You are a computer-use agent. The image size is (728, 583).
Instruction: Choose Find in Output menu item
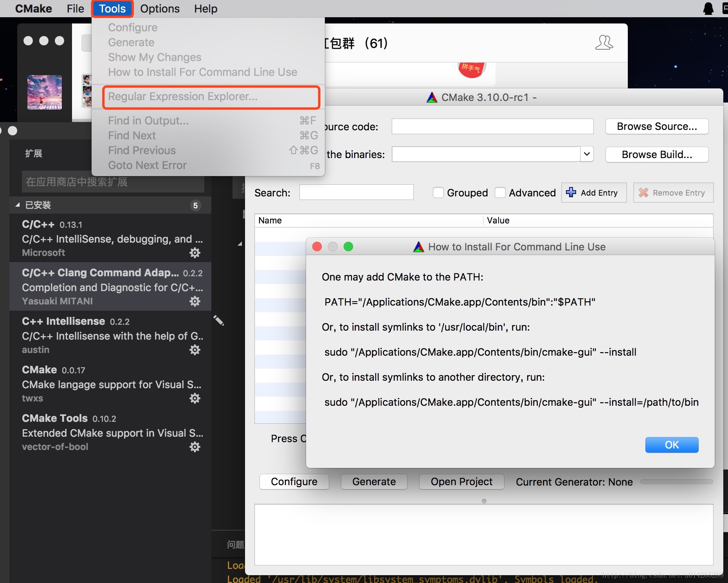208,121
